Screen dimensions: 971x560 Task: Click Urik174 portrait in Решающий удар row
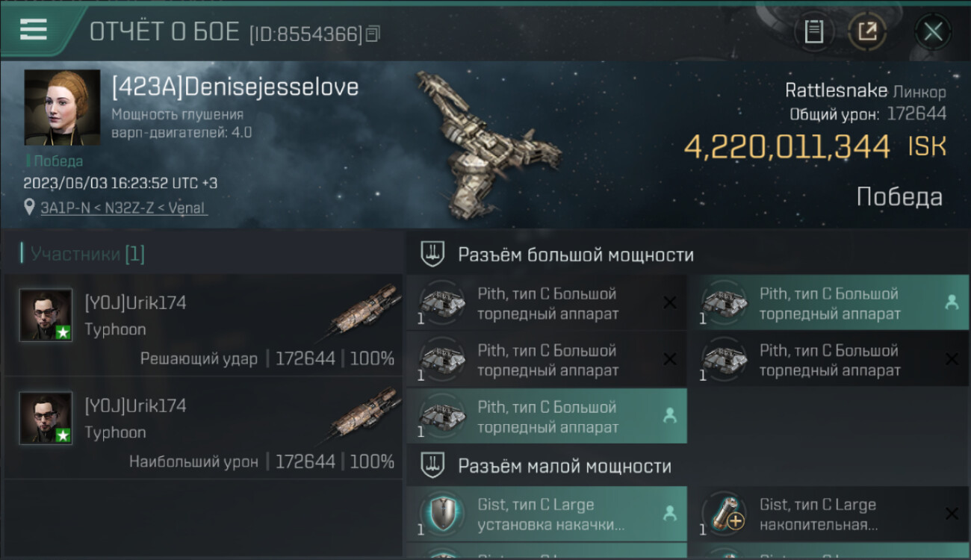point(46,315)
